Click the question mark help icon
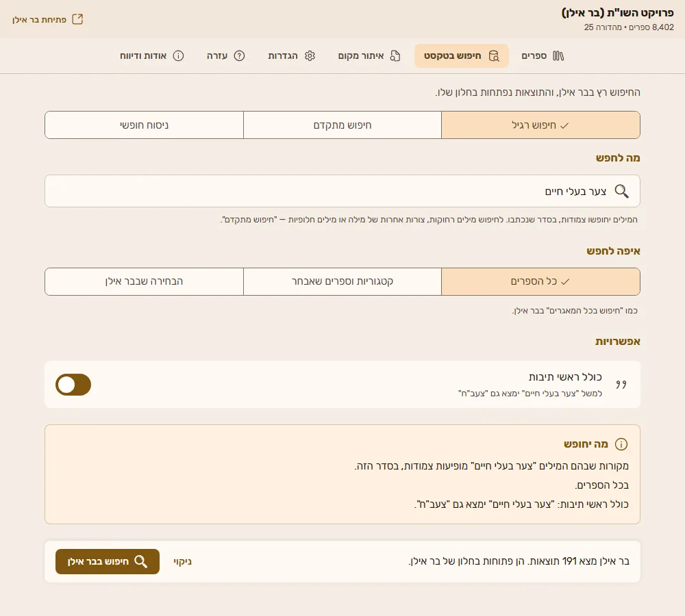This screenshot has width=685, height=616. [x=239, y=56]
